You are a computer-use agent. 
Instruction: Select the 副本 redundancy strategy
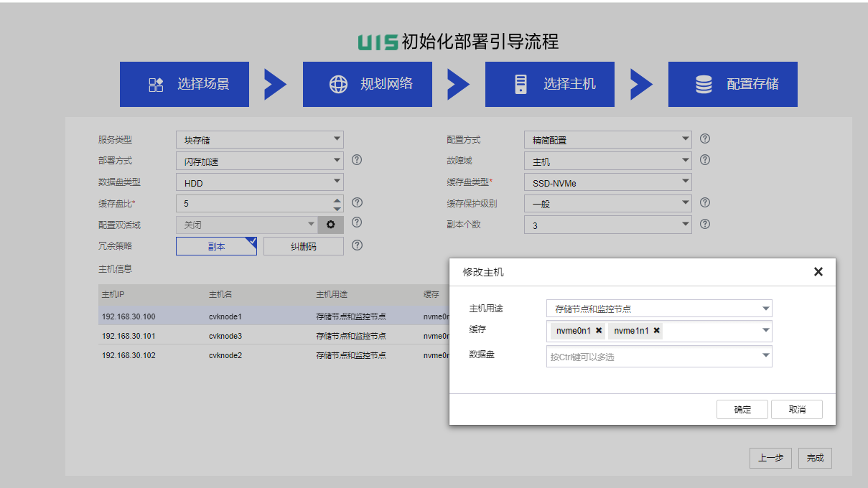coord(217,246)
